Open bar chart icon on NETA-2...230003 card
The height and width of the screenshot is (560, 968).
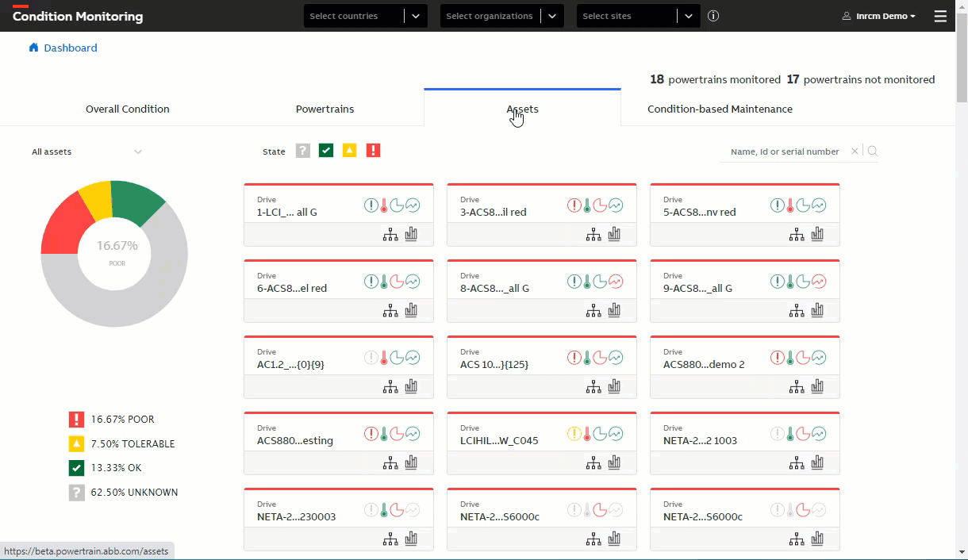coord(411,539)
